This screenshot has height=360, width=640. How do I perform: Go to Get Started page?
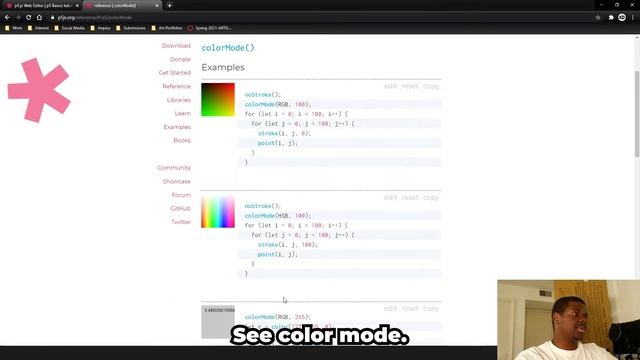point(175,73)
